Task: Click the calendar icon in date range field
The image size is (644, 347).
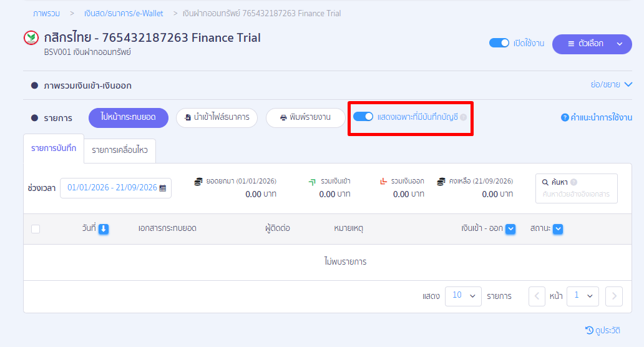Action: pos(163,188)
